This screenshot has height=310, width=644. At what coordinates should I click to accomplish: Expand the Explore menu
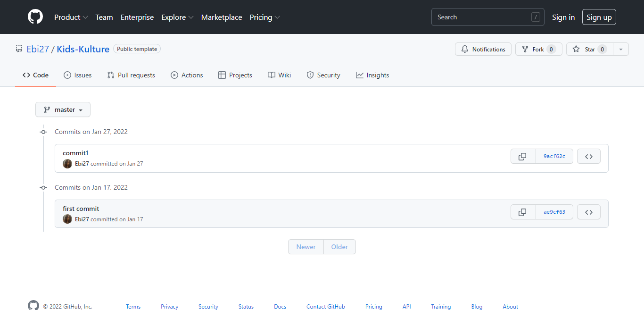click(177, 17)
